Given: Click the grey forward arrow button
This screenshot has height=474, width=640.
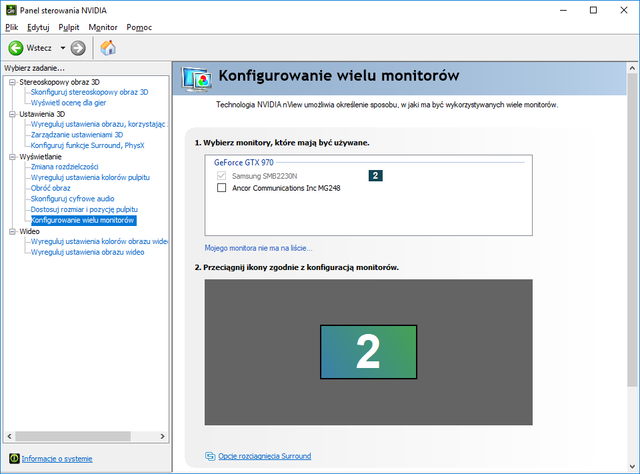Looking at the screenshot, I should tap(78, 48).
